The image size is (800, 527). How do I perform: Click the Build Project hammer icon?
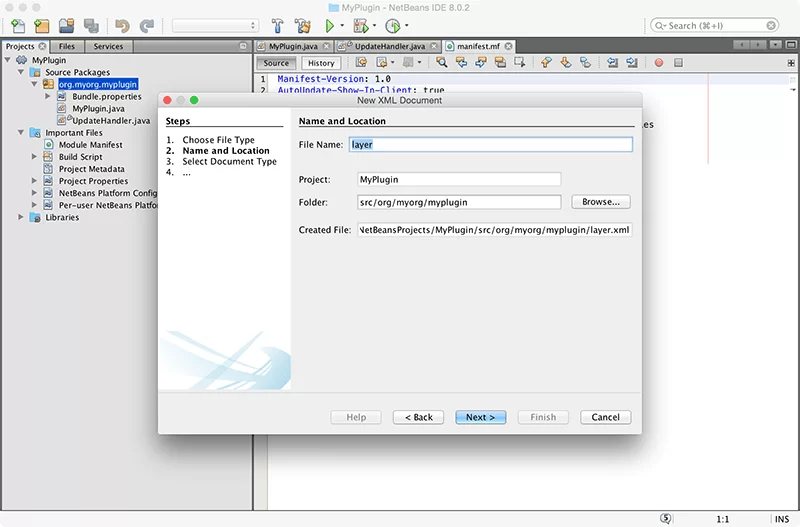[x=278, y=26]
